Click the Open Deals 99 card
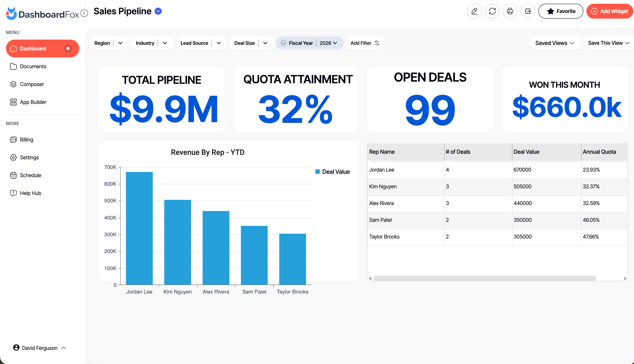The width and height of the screenshot is (634, 364). [430, 99]
